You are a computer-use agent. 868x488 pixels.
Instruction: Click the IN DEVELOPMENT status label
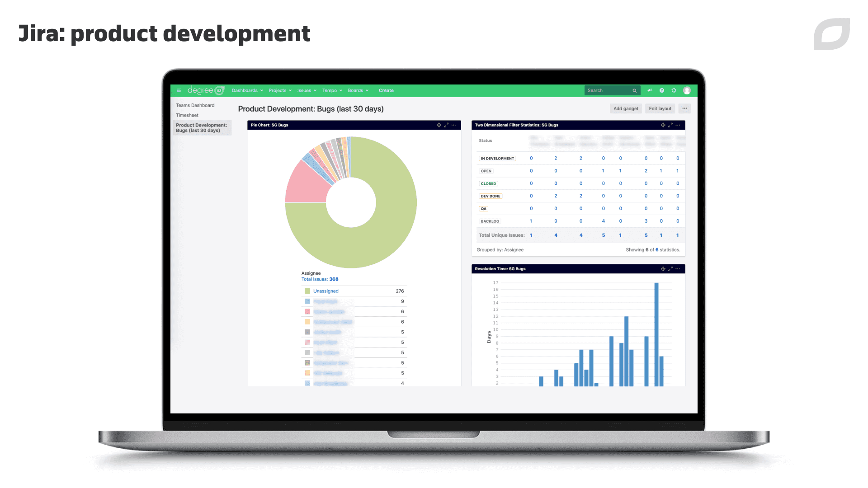pyautogui.click(x=497, y=159)
